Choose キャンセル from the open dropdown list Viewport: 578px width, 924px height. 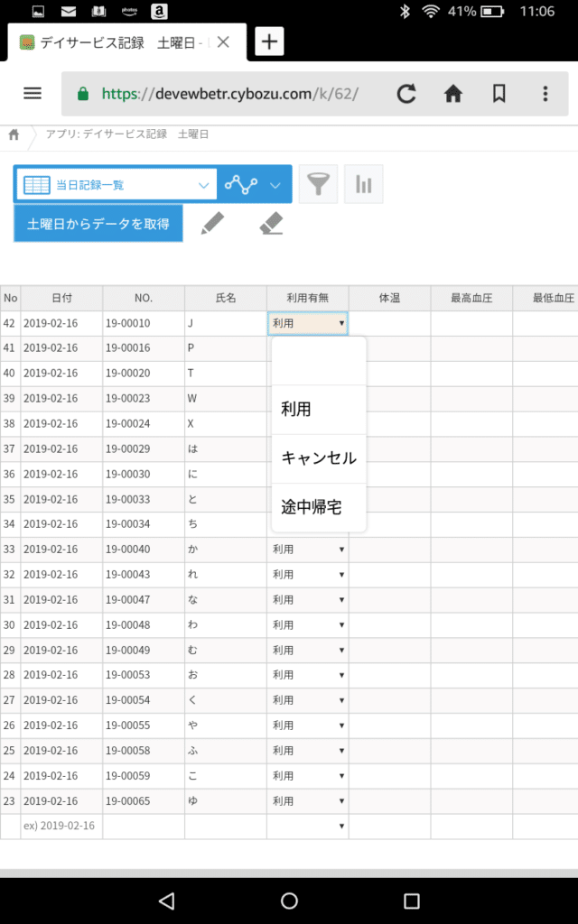coord(319,457)
